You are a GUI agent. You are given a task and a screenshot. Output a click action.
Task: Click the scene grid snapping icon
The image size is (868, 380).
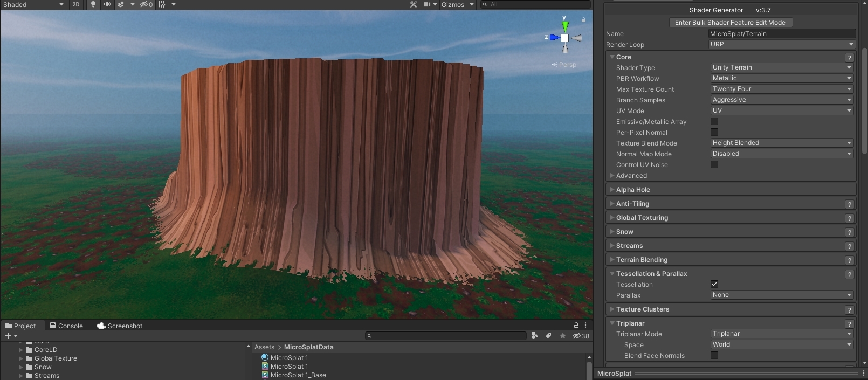tap(161, 4)
